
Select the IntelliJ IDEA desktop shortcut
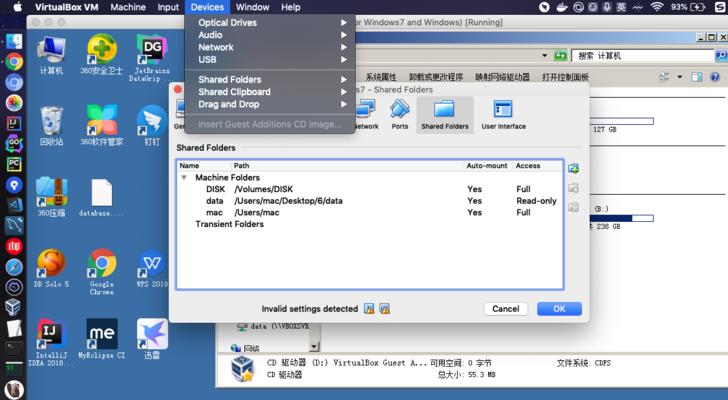pyautogui.click(x=49, y=342)
